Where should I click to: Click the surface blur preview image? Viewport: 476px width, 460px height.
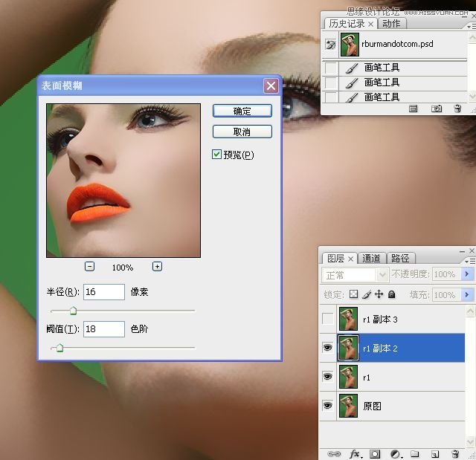123,181
